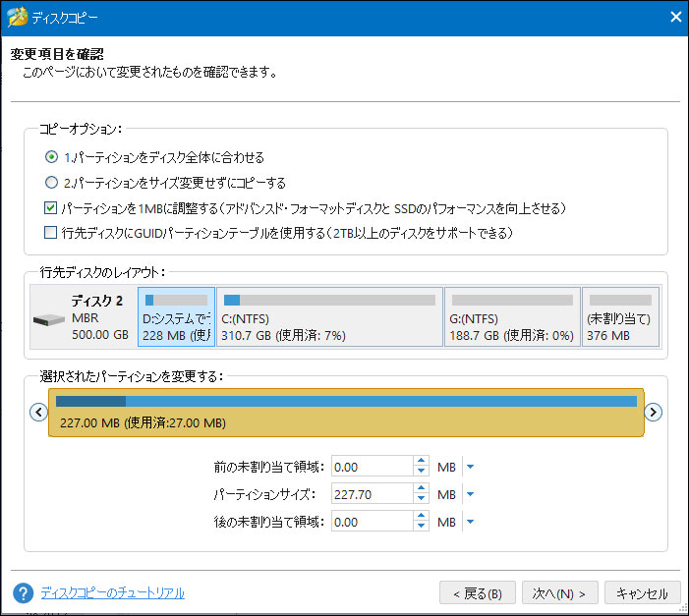
Task: Click the right arrow partition navigation icon
Action: coord(653,412)
